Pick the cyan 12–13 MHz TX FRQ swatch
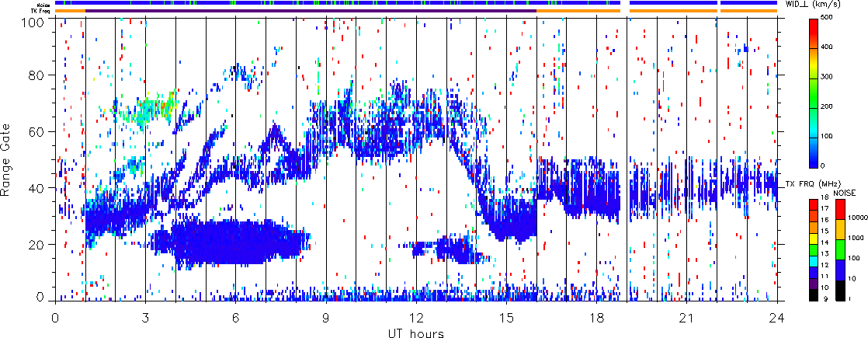The height and width of the screenshot is (338, 868). pyautogui.click(x=814, y=261)
